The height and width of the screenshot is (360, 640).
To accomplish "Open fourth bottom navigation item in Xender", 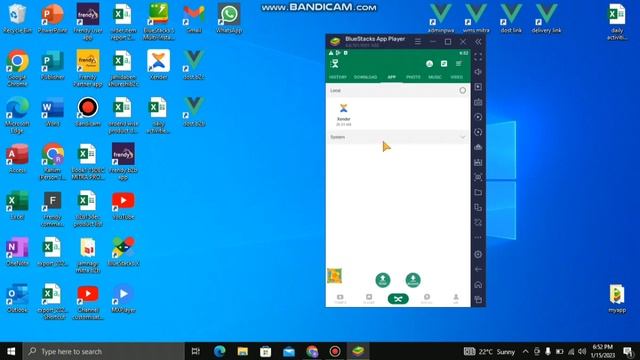I will 427,299.
